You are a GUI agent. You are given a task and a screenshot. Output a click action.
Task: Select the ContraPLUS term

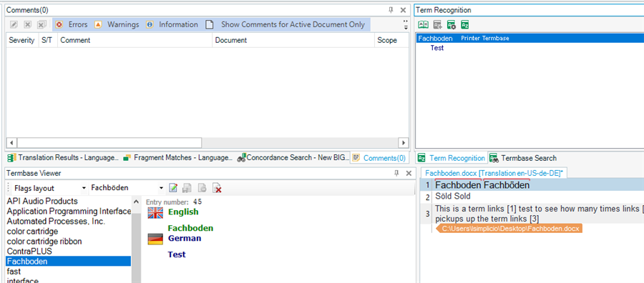tap(29, 251)
